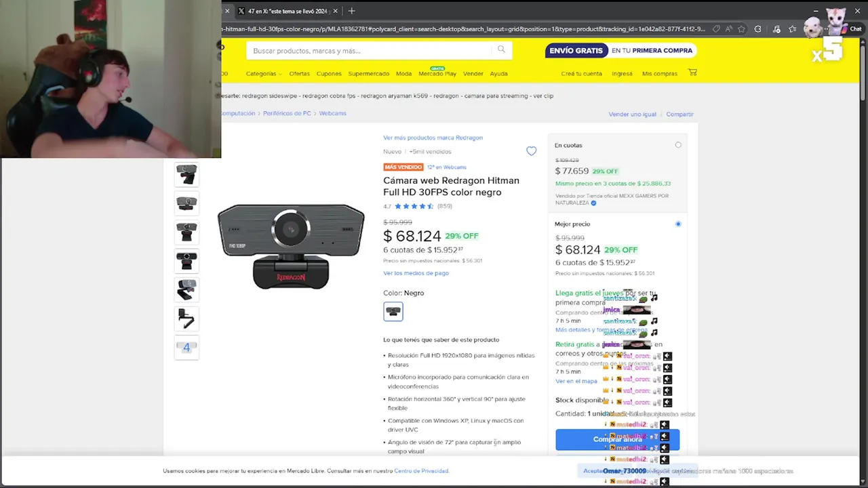Select the third product thumbnail
This screenshot has width=868, height=488.
[x=186, y=232]
